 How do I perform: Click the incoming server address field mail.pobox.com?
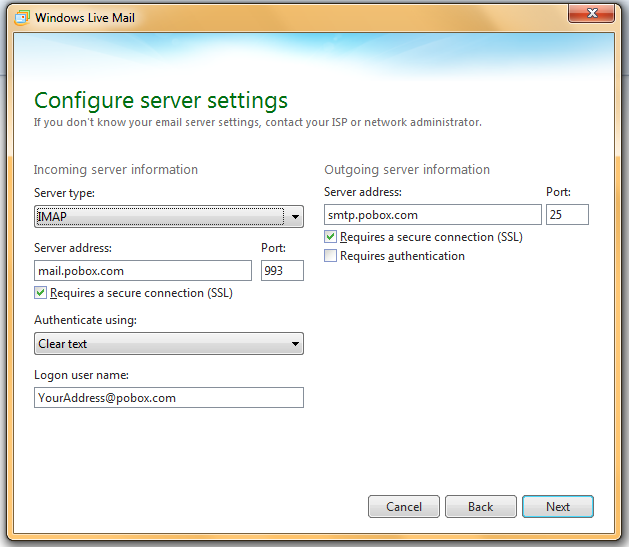tap(143, 271)
